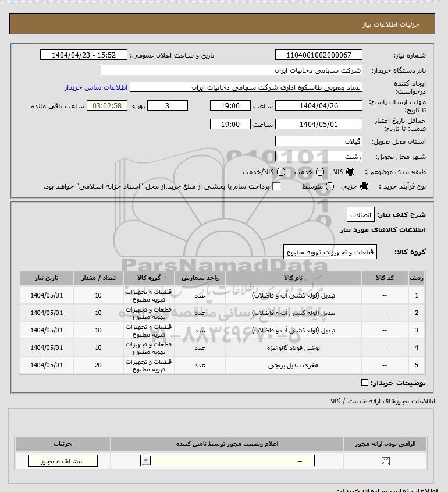Image resolution: width=448 pixels, height=492 pixels.
Task: Select the متوسط purchase type radio
Action: (329, 186)
